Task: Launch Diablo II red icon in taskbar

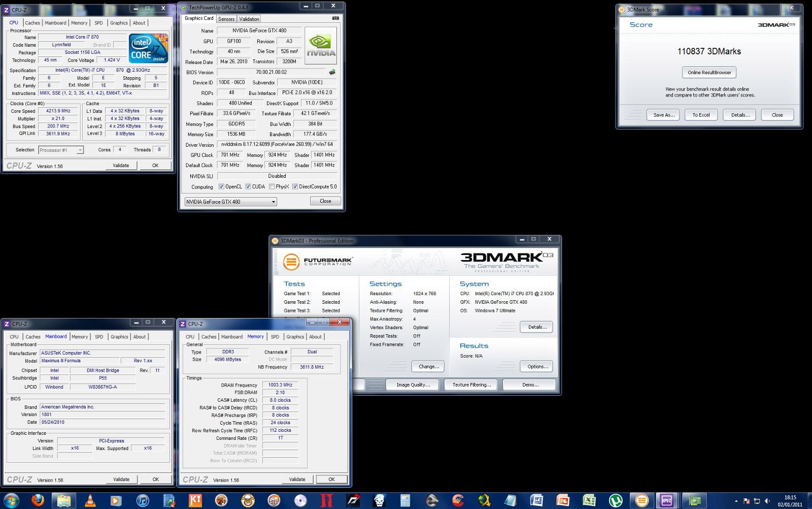Action: 326,500
